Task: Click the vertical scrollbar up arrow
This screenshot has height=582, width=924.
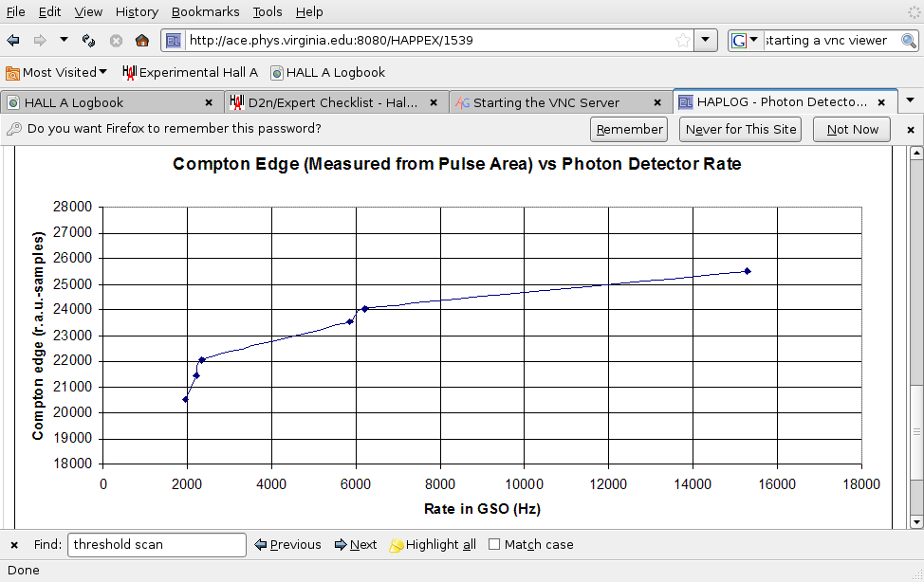Action: coord(916,154)
